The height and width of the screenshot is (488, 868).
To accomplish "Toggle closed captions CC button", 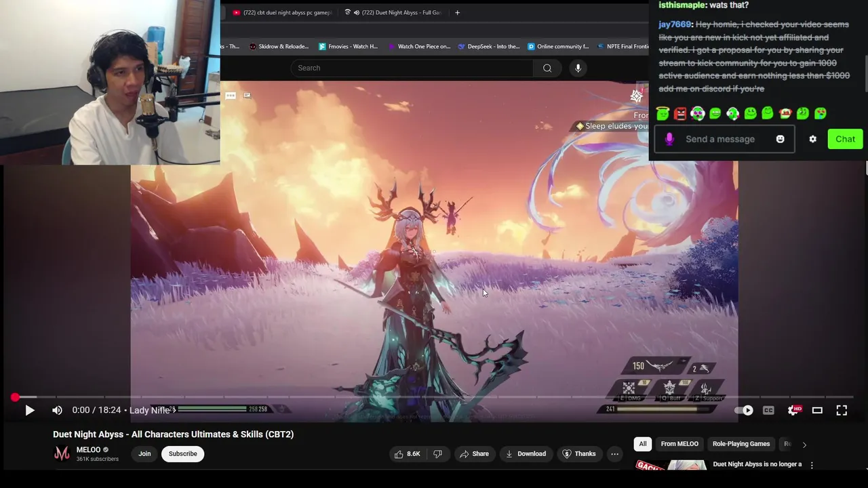I will (768, 410).
